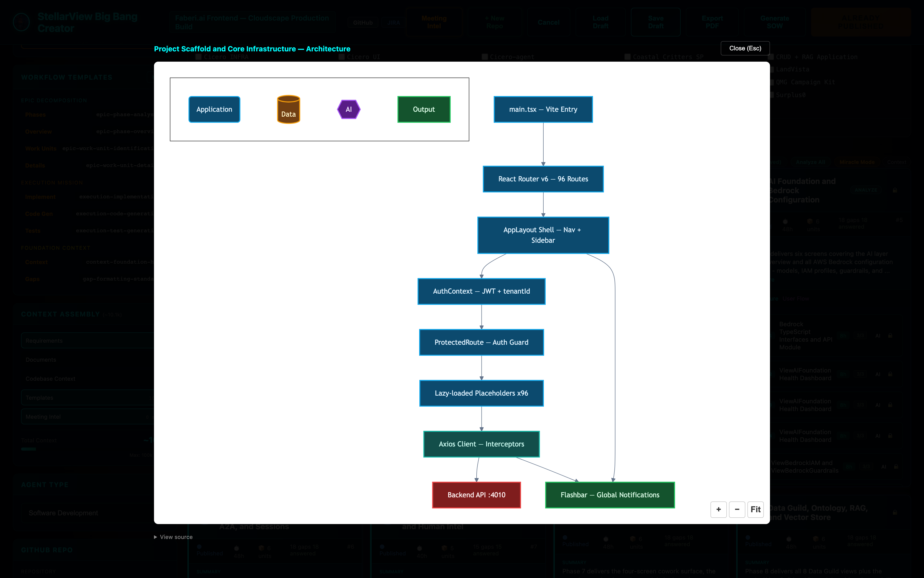Zoom out the diagram with minus button

pos(737,509)
